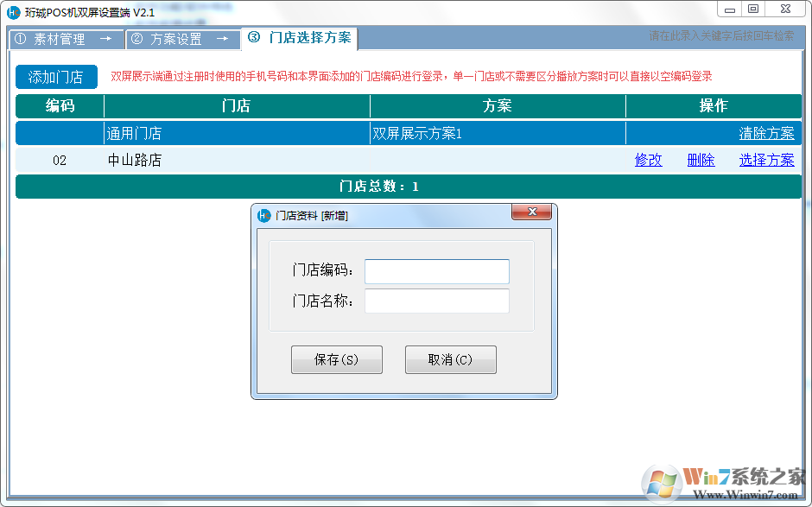
Task: Save store info with 保存(S) button
Action: 336,359
